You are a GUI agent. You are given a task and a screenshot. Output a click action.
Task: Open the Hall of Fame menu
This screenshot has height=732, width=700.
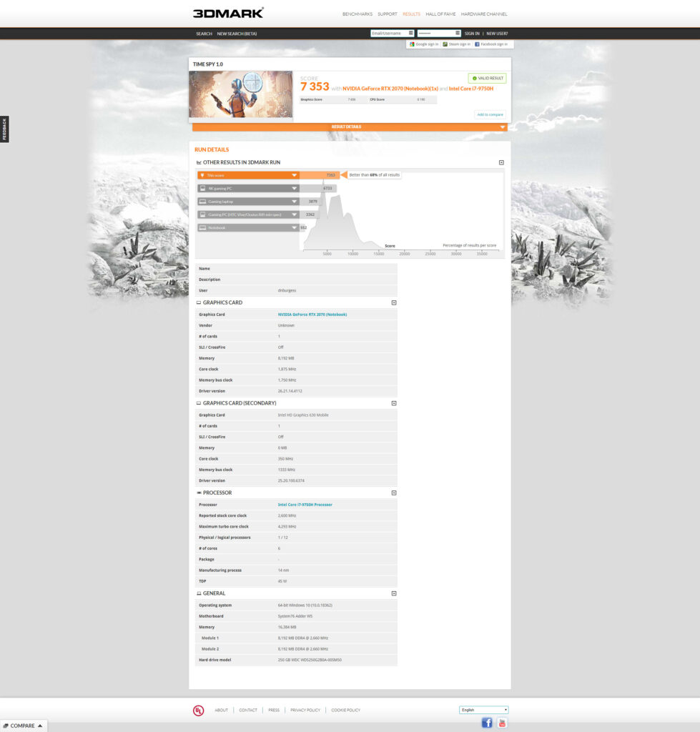pos(440,14)
